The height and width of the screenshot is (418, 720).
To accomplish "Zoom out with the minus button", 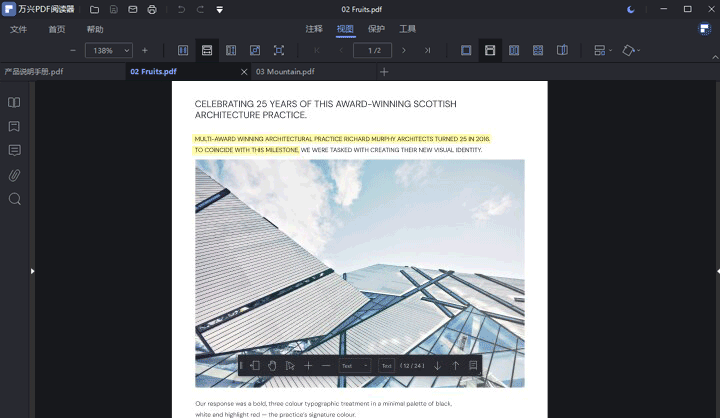I will pyautogui.click(x=73, y=51).
